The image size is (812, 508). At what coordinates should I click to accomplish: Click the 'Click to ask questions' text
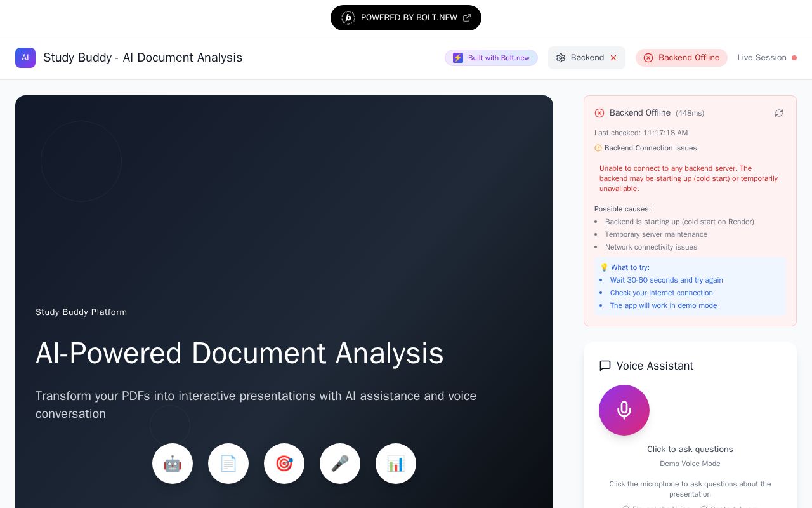690,449
